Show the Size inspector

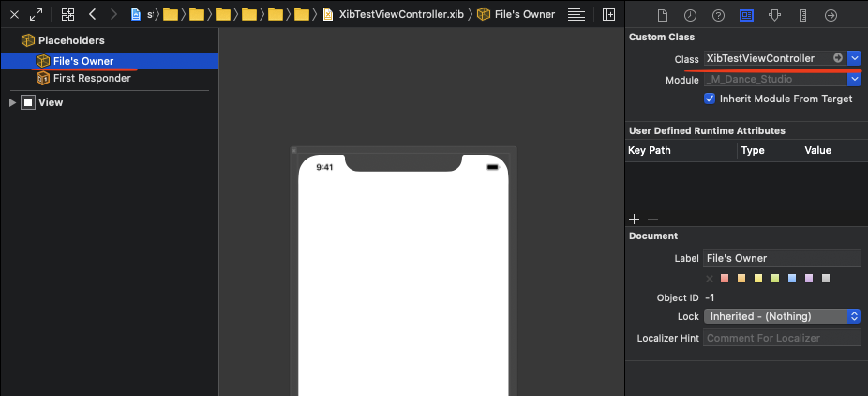[x=803, y=16]
